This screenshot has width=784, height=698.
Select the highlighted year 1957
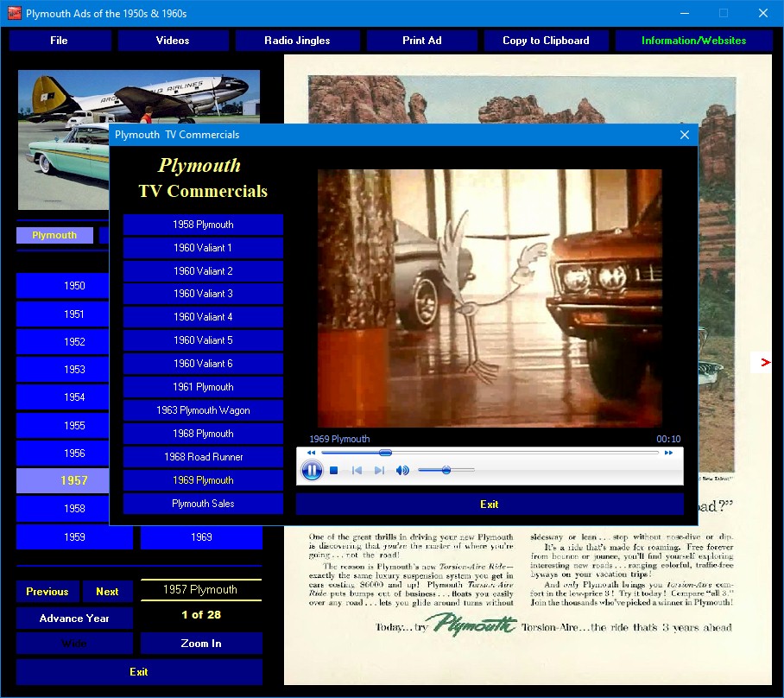63,481
